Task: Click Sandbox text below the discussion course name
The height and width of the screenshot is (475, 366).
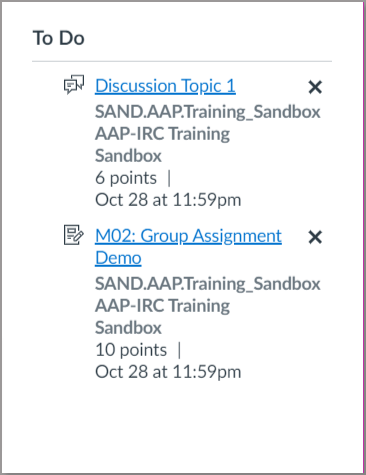Action: [128, 156]
